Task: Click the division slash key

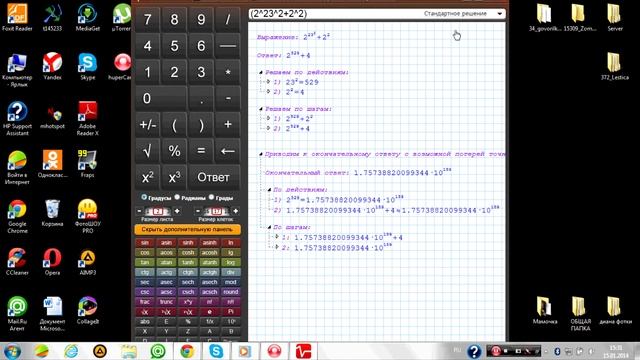Action: 228,19
